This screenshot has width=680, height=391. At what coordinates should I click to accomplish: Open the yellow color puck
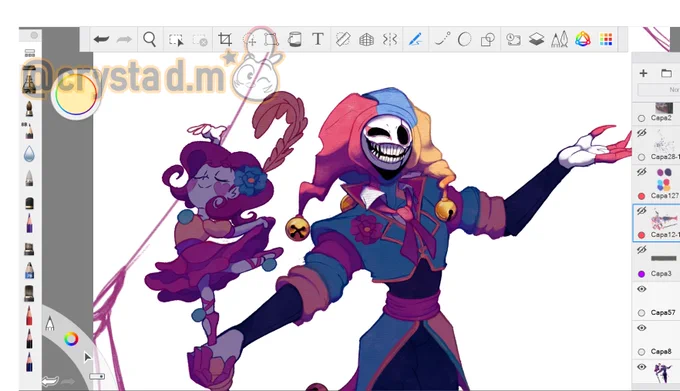76,94
